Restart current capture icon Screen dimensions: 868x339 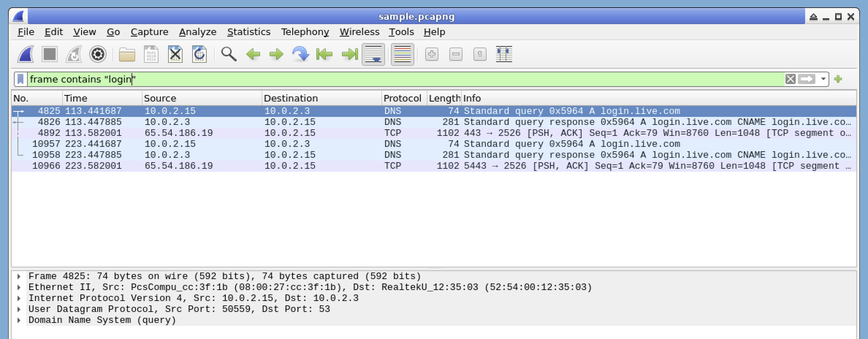pos(74,54)
